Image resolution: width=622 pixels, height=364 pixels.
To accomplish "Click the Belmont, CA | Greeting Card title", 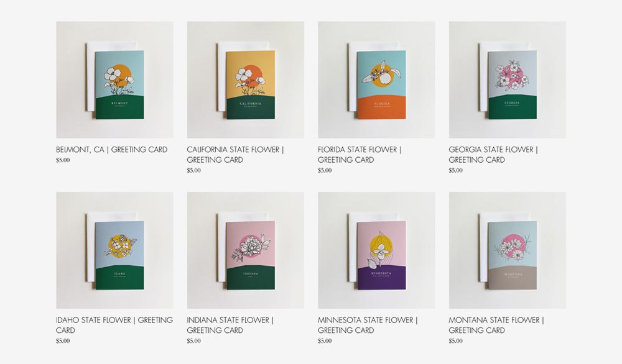I will 112,150.
